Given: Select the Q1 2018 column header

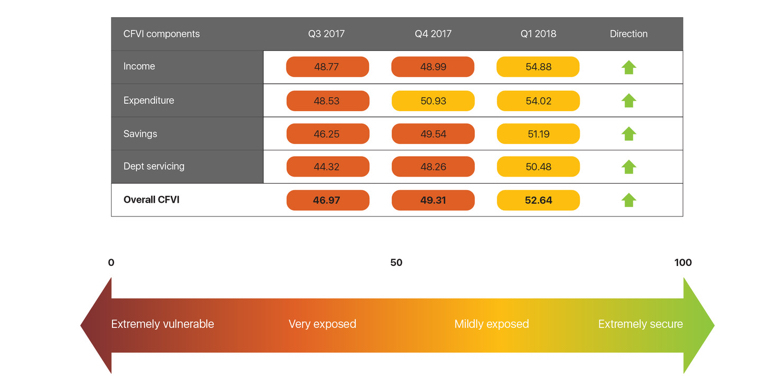Looking at the screenshot, I should [538, 34].
